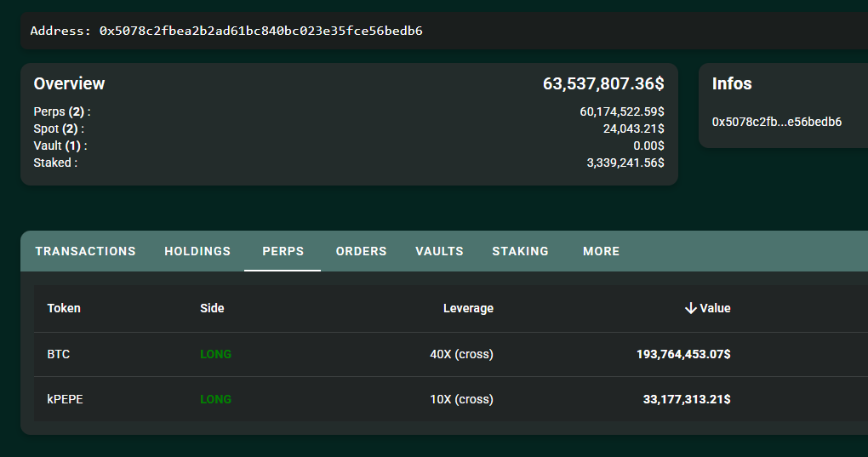Open the Staking tab

point(520,251)
